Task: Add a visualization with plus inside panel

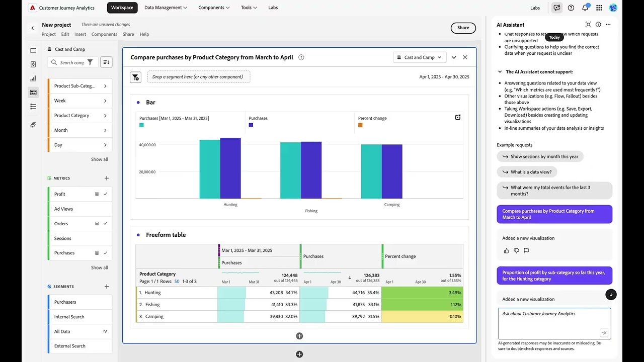Action: [x=299, y=336]
